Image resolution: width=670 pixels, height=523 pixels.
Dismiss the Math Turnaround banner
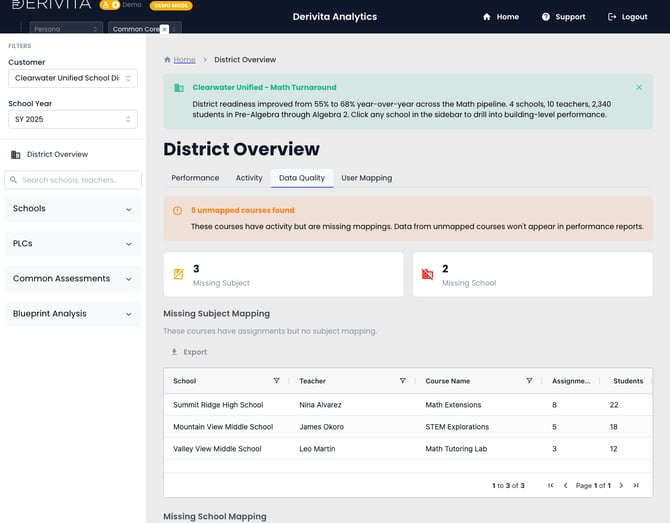tap(639, 87)
